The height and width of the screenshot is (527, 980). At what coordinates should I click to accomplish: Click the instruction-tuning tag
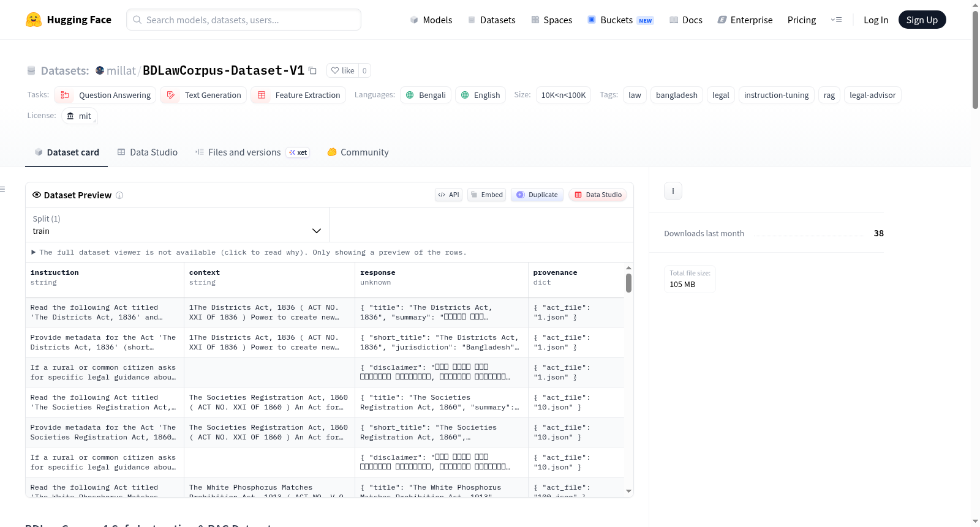point(777,95)
